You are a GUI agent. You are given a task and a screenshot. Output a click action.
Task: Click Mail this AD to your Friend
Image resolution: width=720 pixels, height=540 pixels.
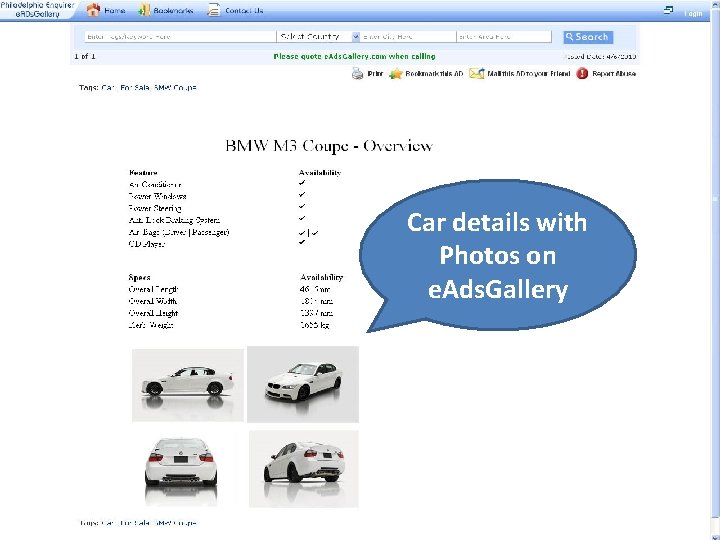tap(529, 73)
